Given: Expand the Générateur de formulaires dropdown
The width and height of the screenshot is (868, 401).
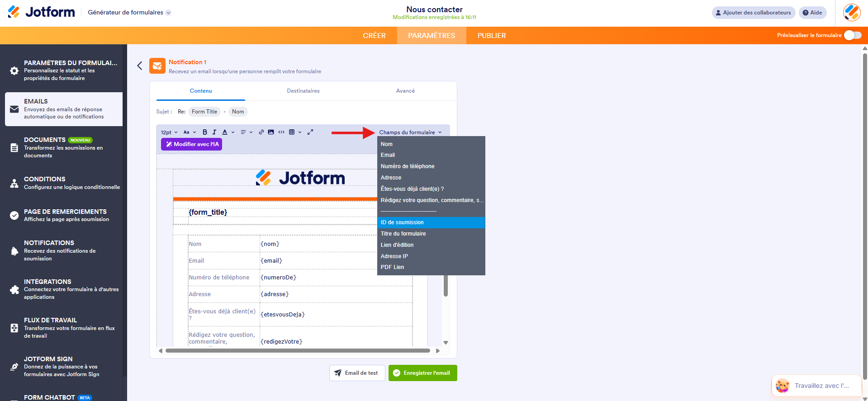Looking at the screenshot, I should tap(129, 13).
